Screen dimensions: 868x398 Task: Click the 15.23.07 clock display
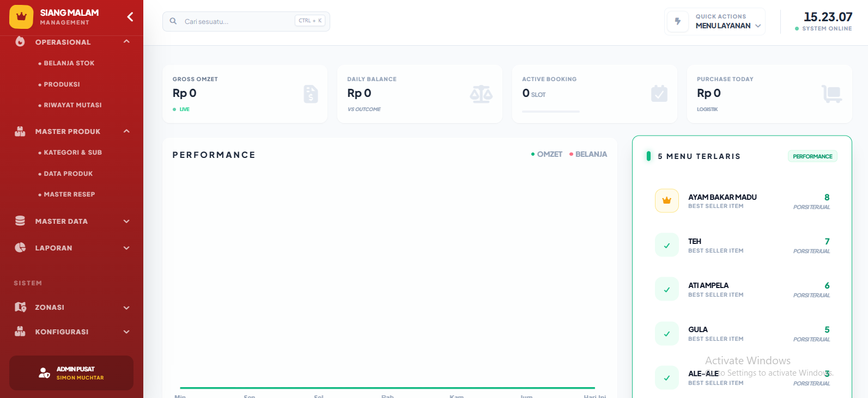828,17
